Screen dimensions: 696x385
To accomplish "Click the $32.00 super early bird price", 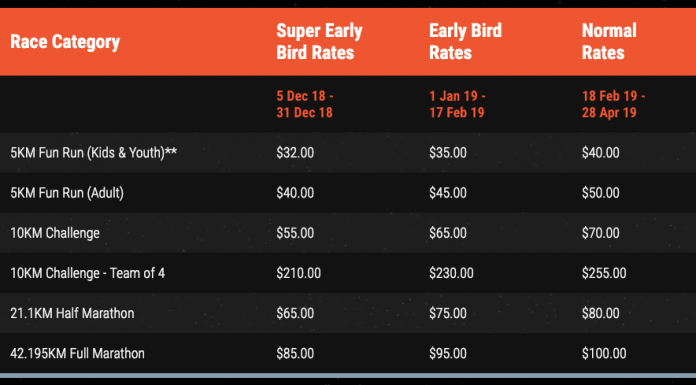I will pos(295,153).
